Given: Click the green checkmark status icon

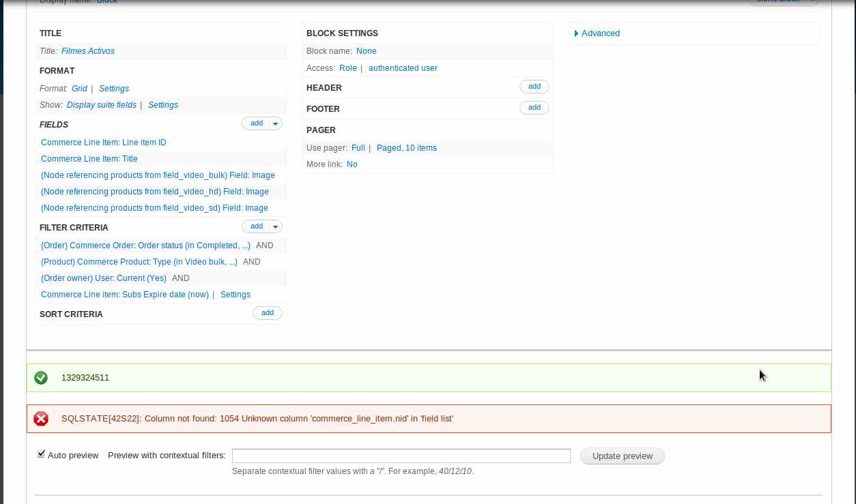Looking at the screenshot, I should [41, 377].
